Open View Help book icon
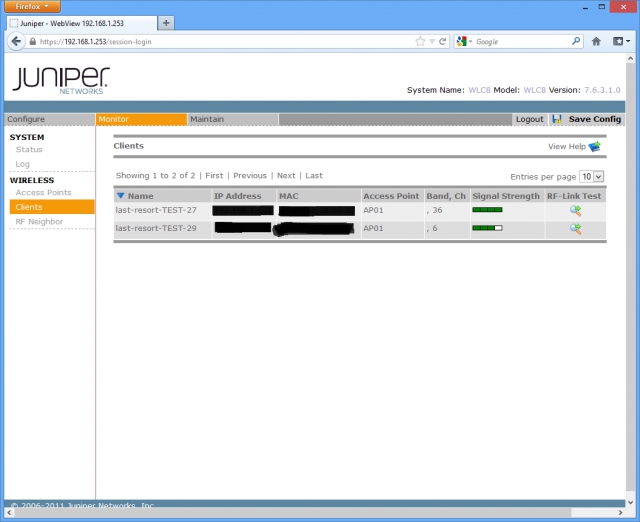Screen dimensions: 640x522 (x=595, y=146)
